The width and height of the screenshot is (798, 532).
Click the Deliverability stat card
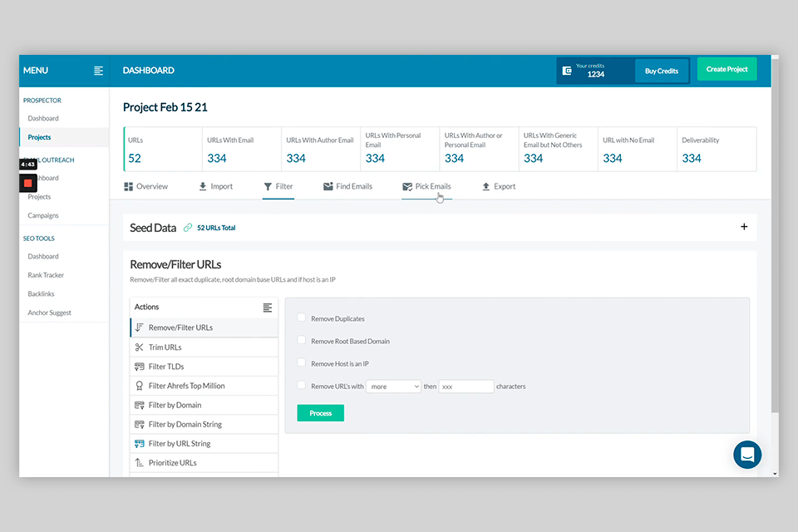tap(717, 149)
